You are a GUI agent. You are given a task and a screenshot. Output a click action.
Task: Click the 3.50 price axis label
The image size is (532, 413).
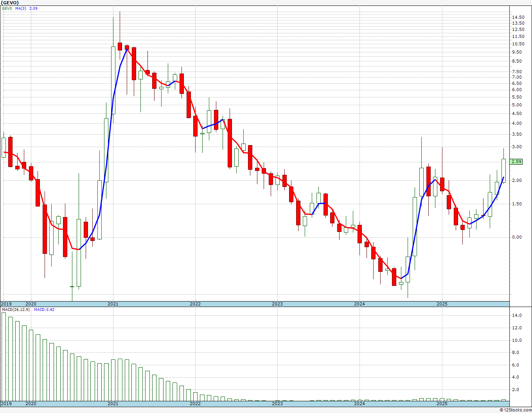pyautogui.click(x=517, y=134)
